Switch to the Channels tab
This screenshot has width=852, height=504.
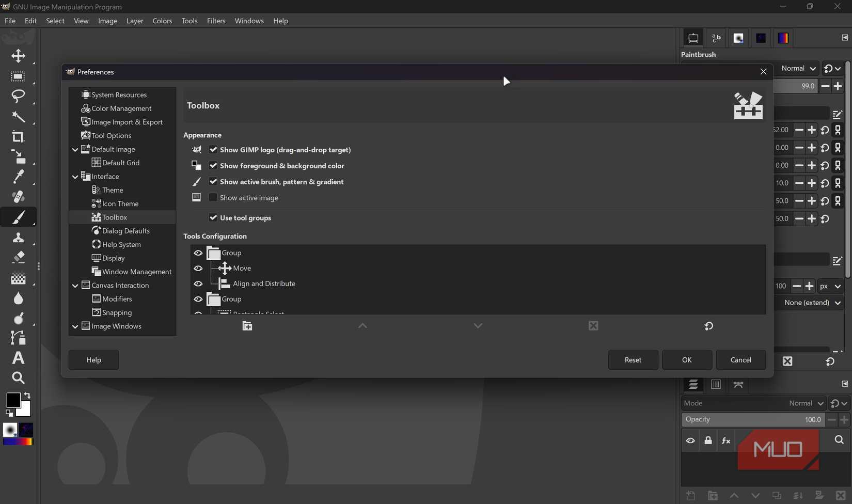pyautogui.click(x=716, y=384)
